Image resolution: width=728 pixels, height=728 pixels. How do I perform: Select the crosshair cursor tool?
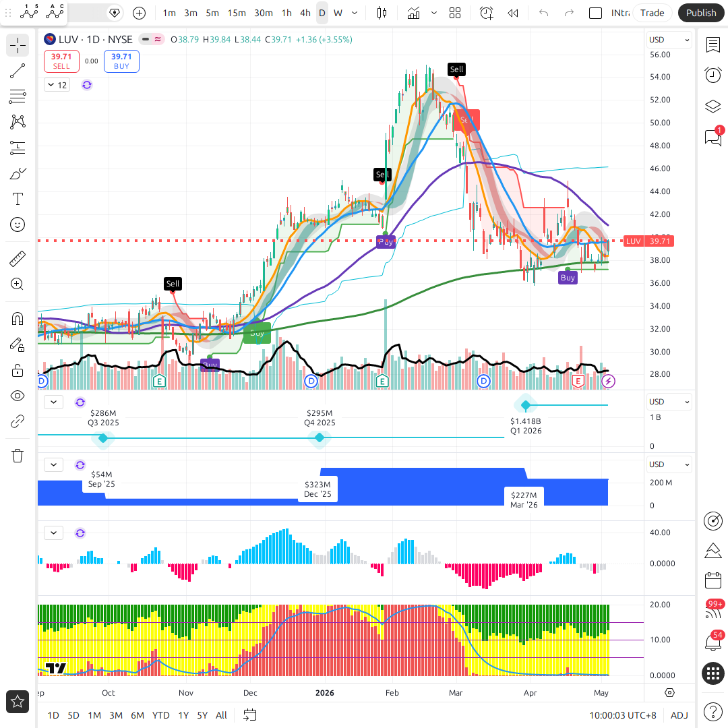point(18,46)
